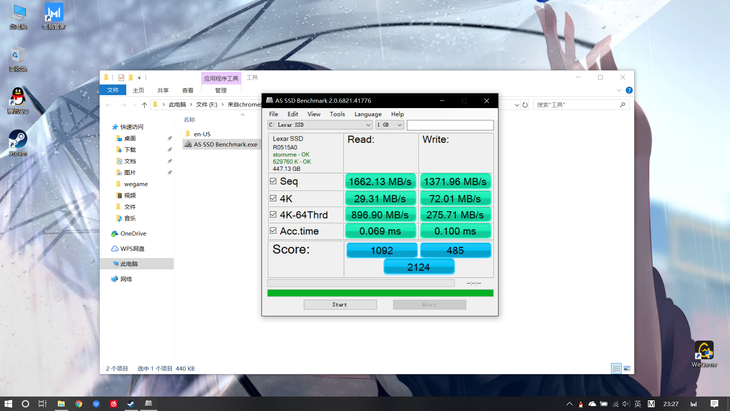The image size is (730, 411).
Task: Open the quick access toolbar customize dropdown
Action: (x=139, y=78)
